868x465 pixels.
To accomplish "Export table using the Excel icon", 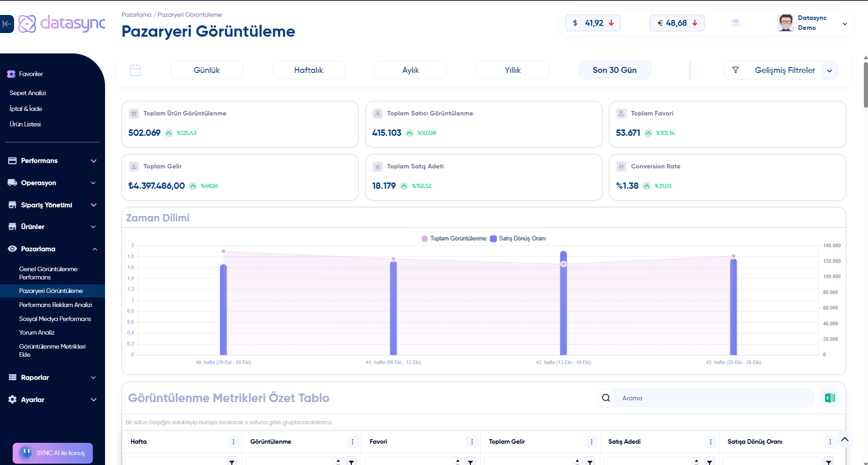I will click(830, 398).
